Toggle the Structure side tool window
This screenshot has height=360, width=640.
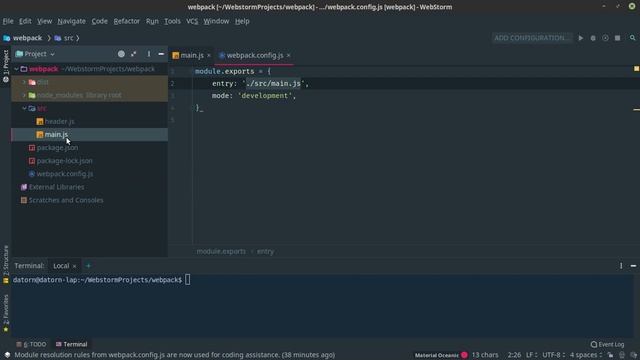pos(6,264)
